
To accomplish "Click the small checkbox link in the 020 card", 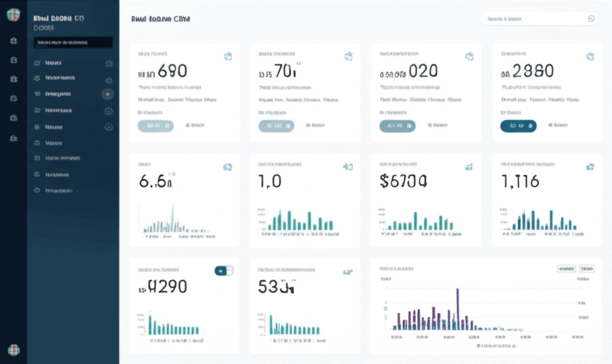I will [437, 126].
